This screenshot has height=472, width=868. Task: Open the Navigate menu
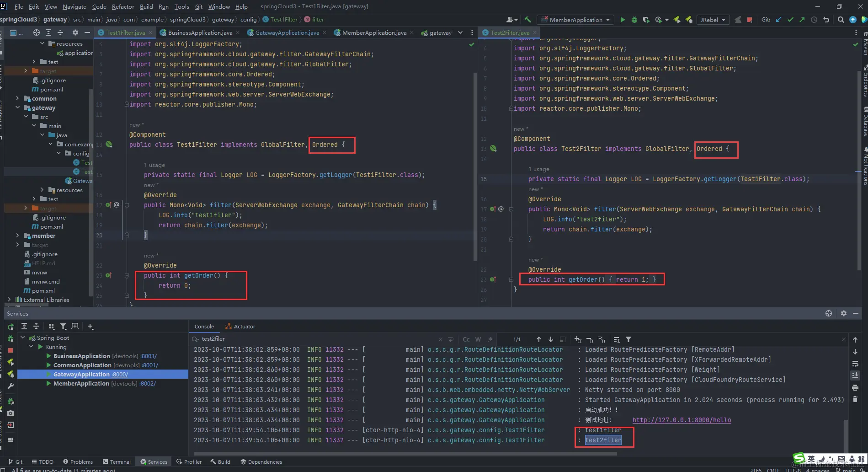coord(75,6)
